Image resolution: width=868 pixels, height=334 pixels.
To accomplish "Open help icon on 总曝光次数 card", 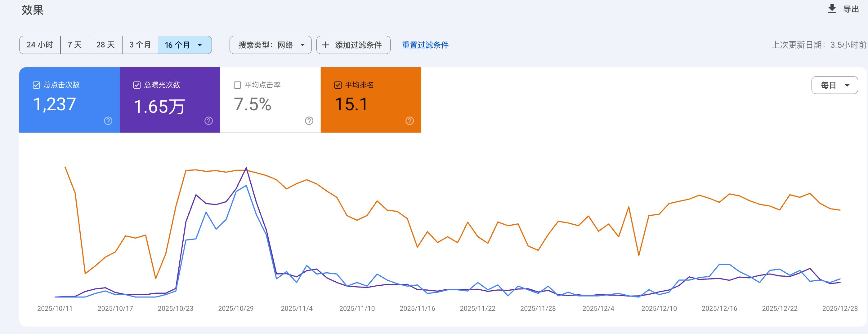I will click(208, 121).
